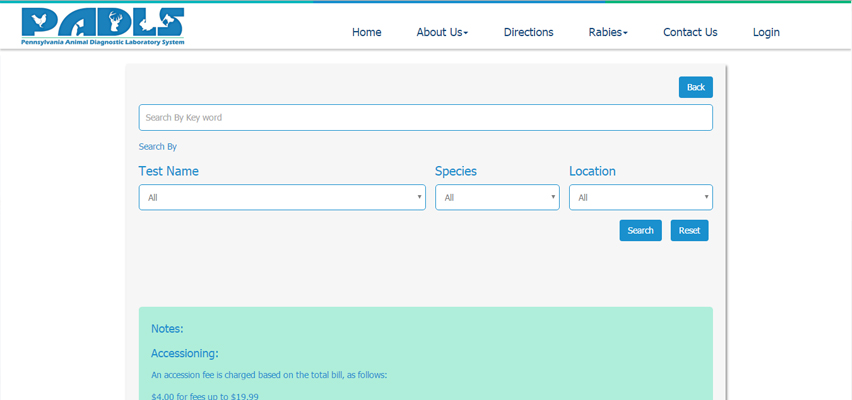Click the Reset button

pos(690,230)
